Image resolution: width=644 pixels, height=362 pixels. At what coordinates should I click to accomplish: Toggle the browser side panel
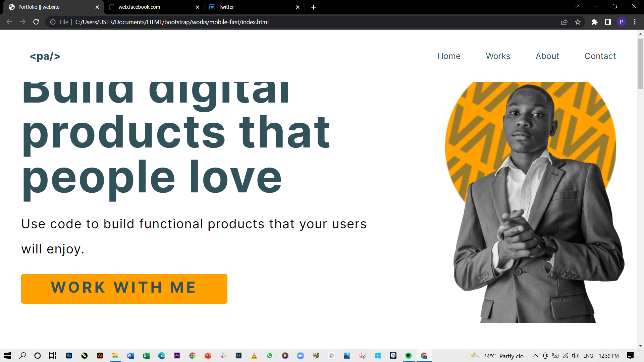[x=608, y=22]
